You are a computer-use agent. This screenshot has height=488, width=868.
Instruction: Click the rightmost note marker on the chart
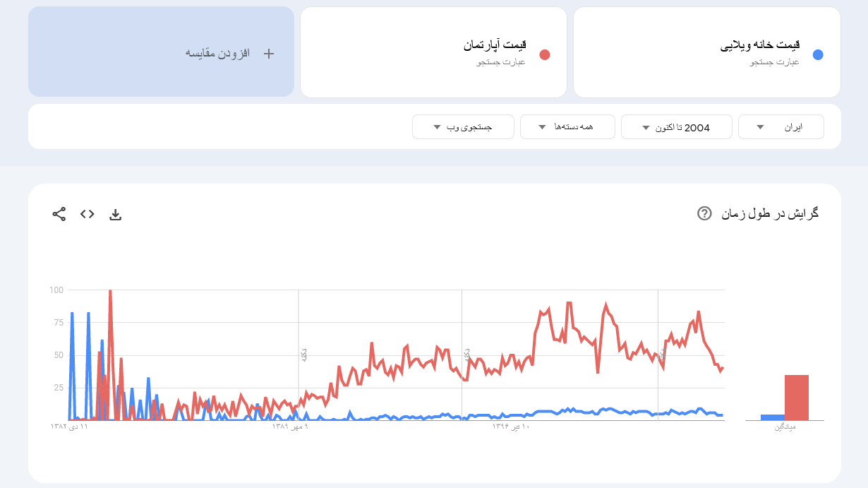click(x=663, y=355)
